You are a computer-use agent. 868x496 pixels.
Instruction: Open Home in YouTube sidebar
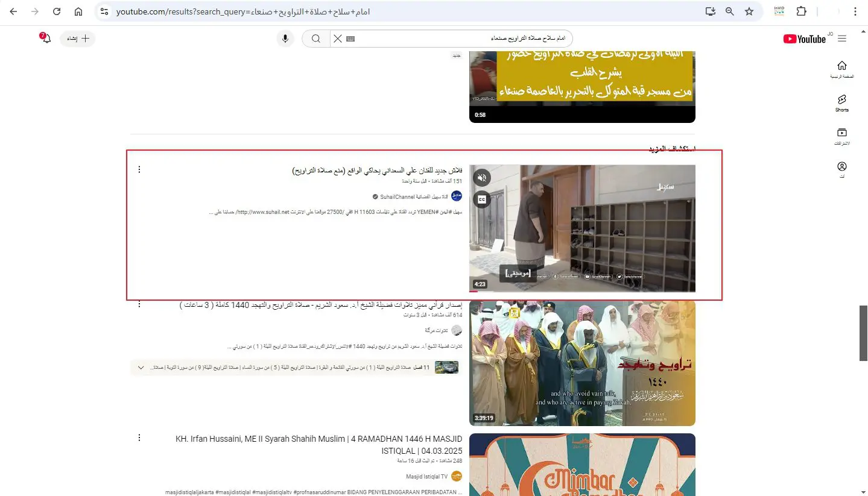842,69
